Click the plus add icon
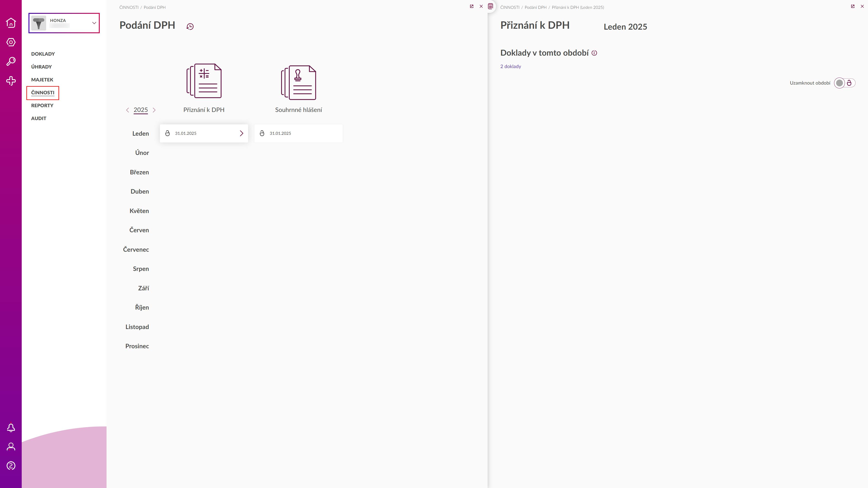The height and width of the screenshot is (488, 868). [x=11, y=81]
